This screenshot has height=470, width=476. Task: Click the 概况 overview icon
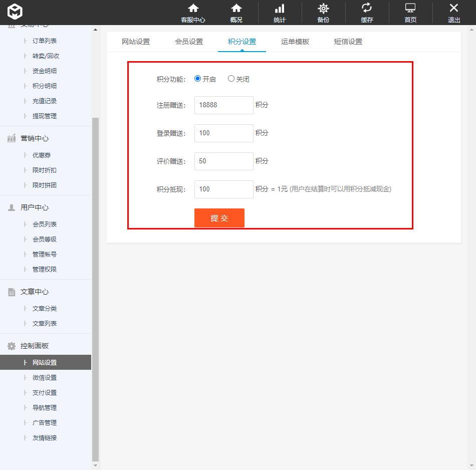tap(235, 13)
